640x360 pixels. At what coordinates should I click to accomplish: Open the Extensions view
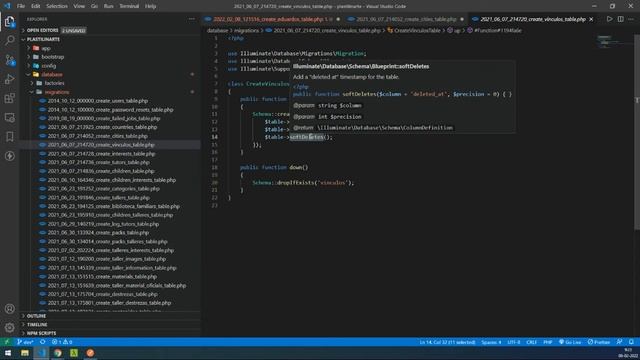pos(9,98)
